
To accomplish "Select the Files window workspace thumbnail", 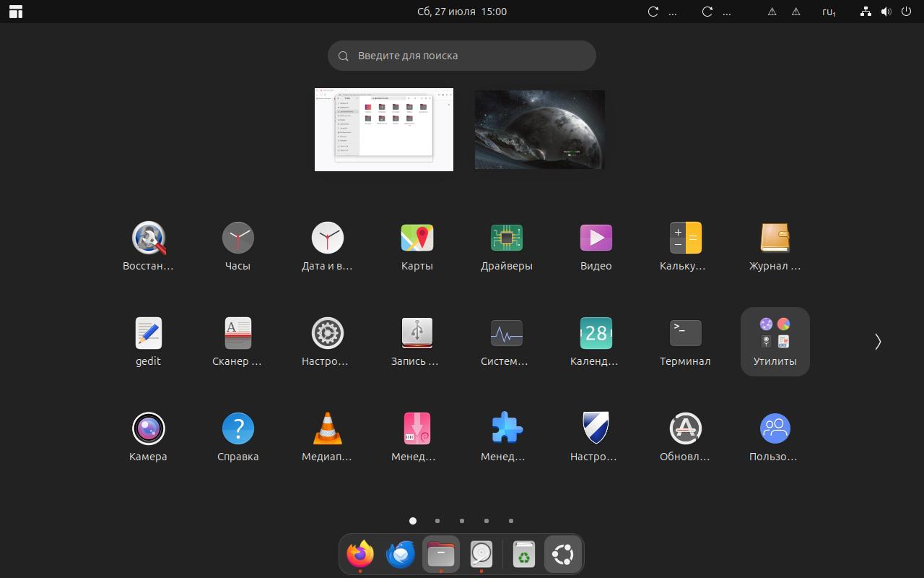I will coord(384,129).
